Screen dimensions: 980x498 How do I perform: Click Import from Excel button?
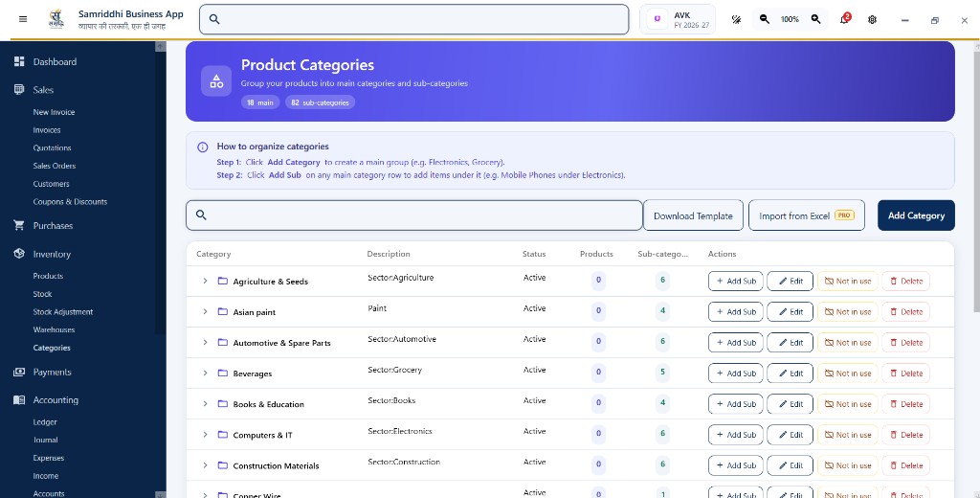click(x=806, y=215)
